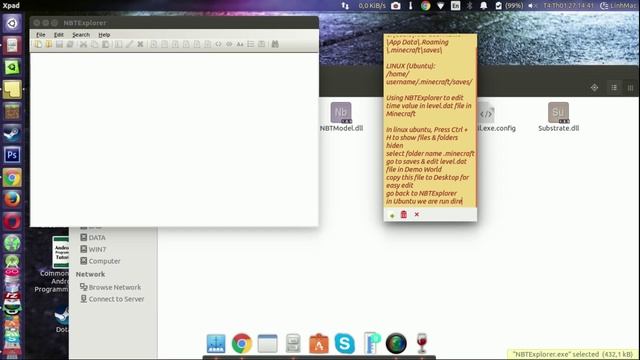Launch Photoshop from the launcher
640x360 pixels.
click(12, 155)
